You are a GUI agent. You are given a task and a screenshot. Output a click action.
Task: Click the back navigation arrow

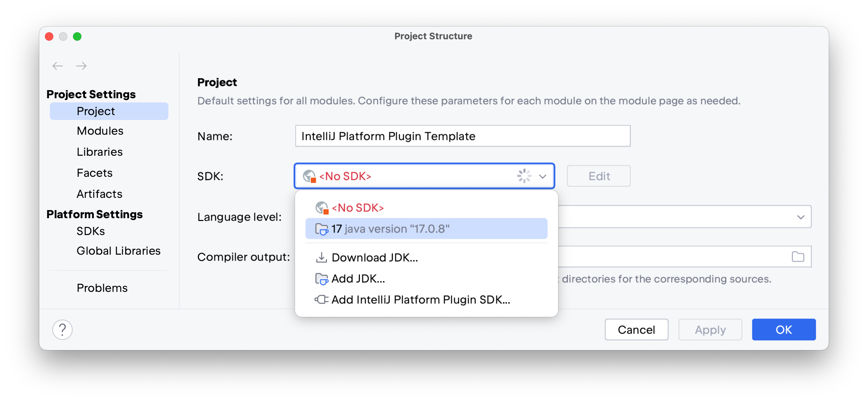tap(58, 66)
